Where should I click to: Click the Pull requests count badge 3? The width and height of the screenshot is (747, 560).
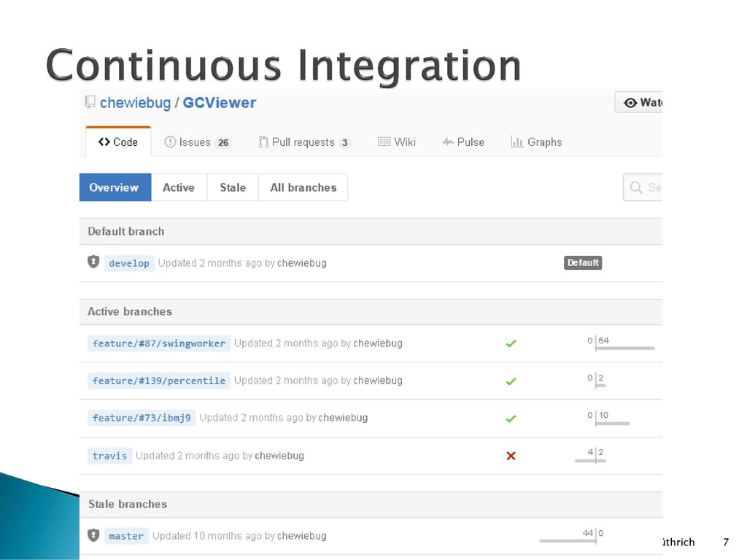click(x=344, y=142)
